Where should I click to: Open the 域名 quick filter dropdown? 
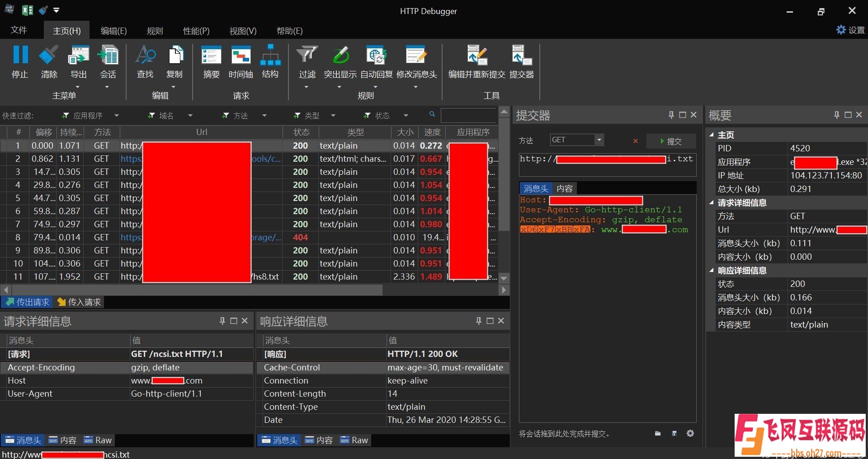[190, 116]
